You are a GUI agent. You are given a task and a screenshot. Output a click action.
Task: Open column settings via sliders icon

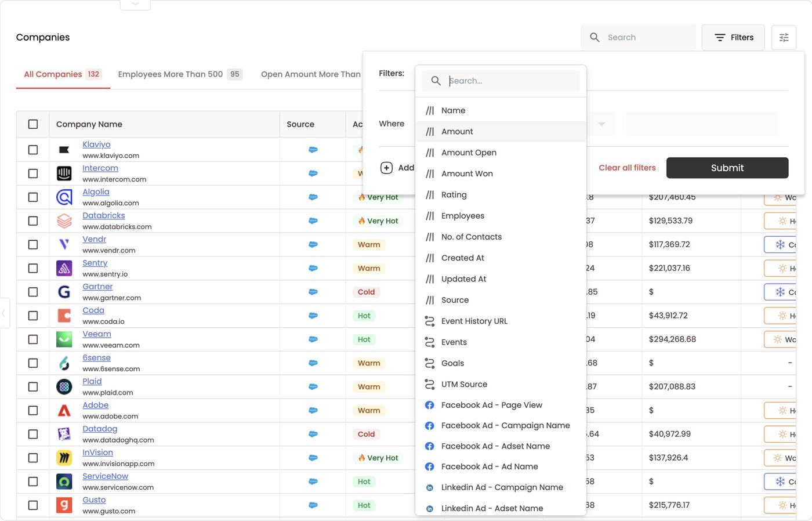click(x=784, y=37)
